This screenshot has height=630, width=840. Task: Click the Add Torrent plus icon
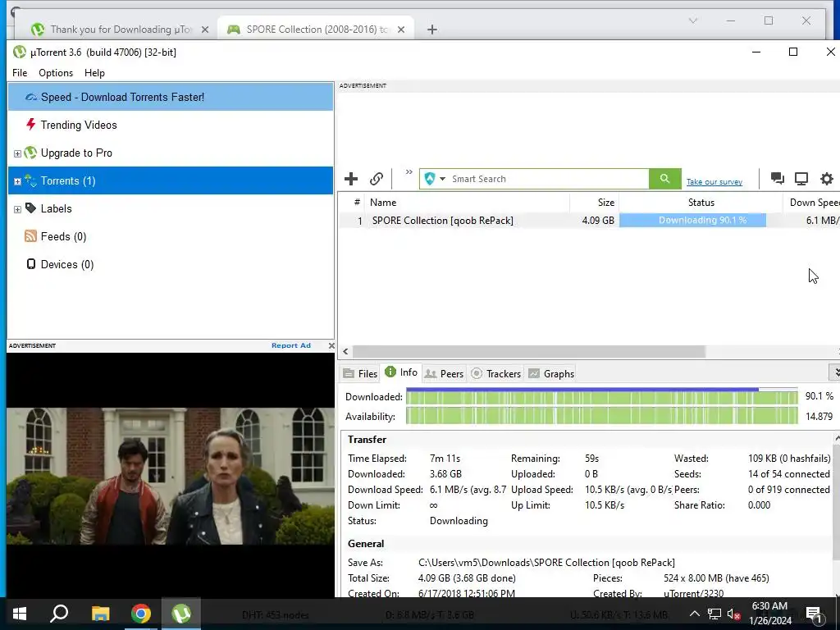point(351,179)
